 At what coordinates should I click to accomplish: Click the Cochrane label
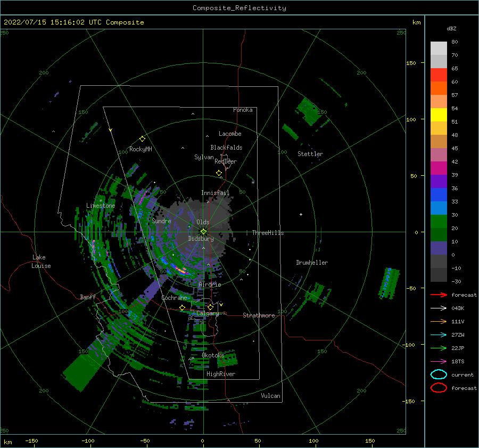coord(174,298)
